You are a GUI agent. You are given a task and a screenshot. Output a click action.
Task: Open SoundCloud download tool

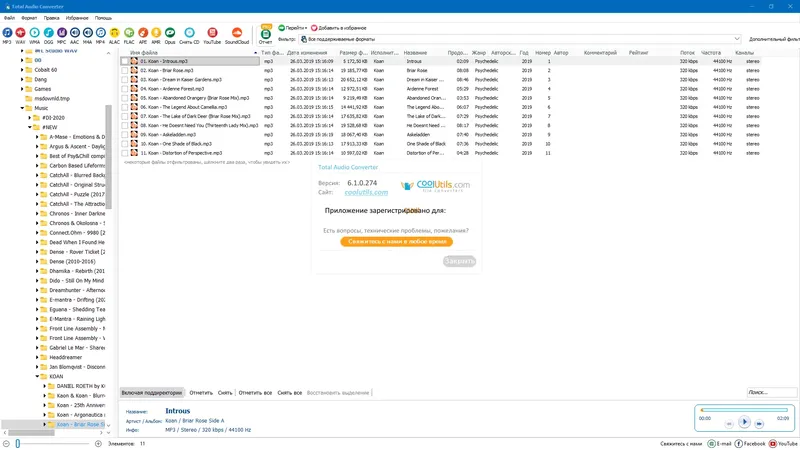coord(237,34)
